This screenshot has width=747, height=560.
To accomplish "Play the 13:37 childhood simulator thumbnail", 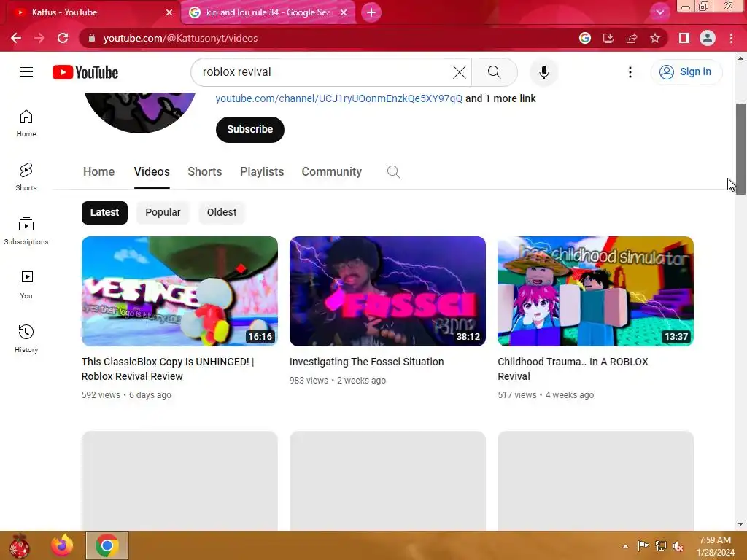I will (x=595, y=291).
